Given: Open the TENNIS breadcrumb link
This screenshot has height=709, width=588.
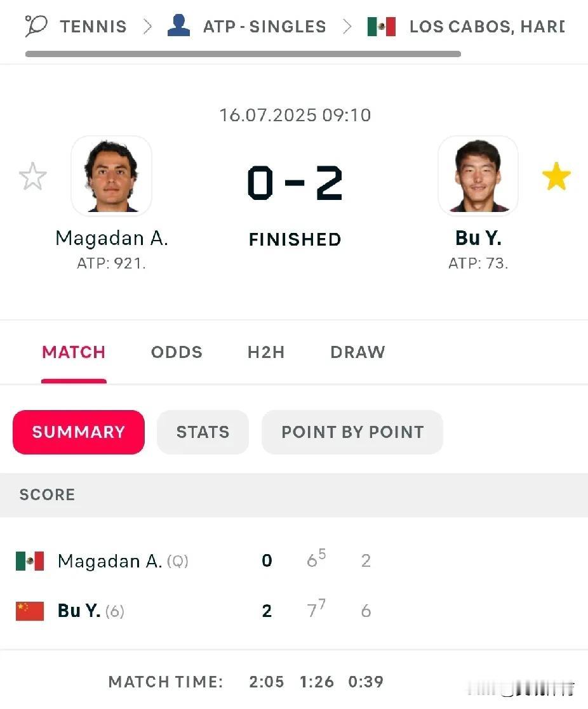Looking at the screenshot, I should coord(93,26).
